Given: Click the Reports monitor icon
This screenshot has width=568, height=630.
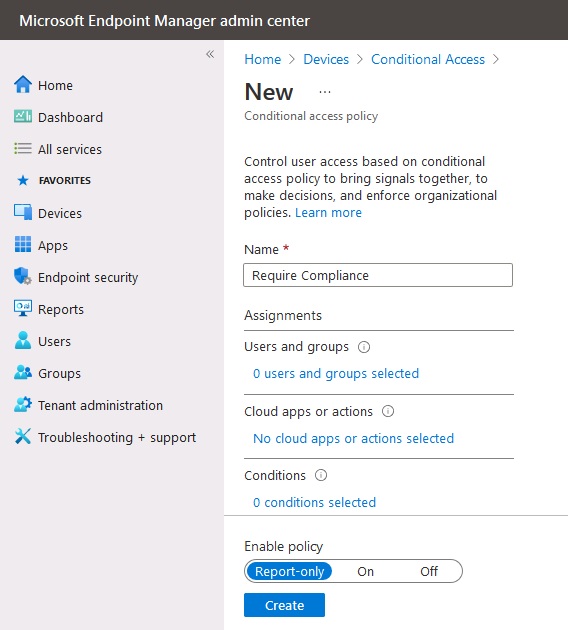Looking at the screenshot, I should pos(23,309).
